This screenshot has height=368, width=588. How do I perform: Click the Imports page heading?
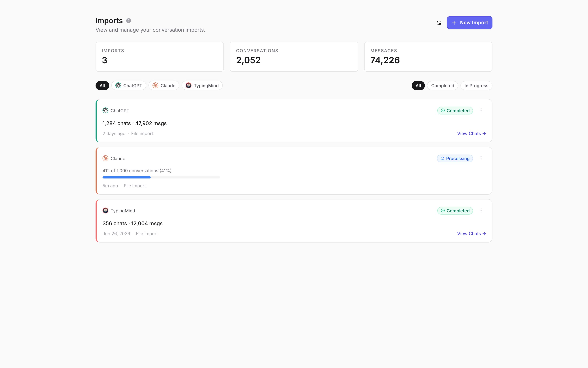point(109,21)
